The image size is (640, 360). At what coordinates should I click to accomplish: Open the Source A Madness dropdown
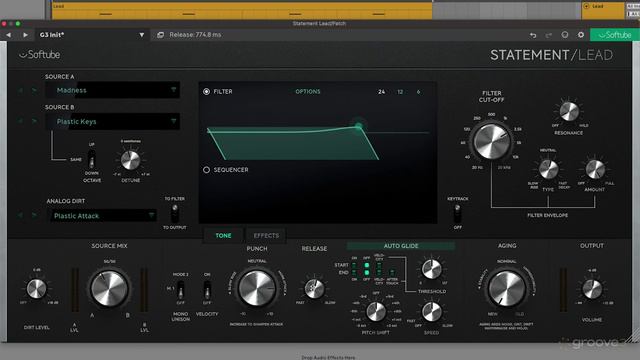point(113,90)
